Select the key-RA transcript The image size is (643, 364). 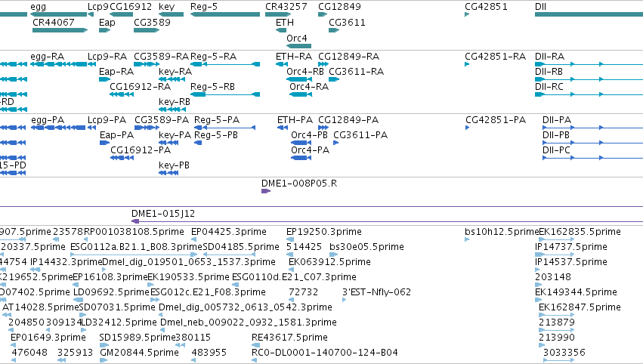[172, 79]
